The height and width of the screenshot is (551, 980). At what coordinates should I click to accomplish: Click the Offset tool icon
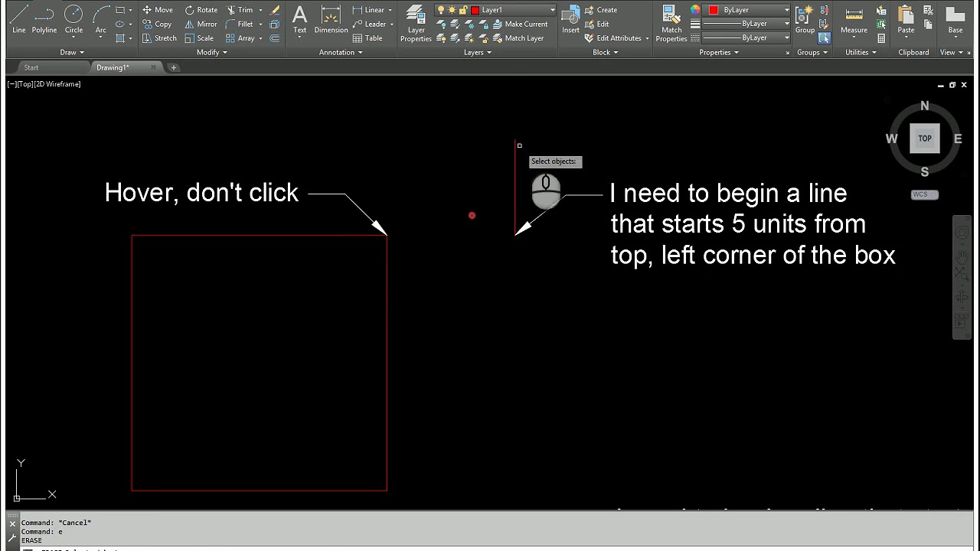click(x=275, y=37)
